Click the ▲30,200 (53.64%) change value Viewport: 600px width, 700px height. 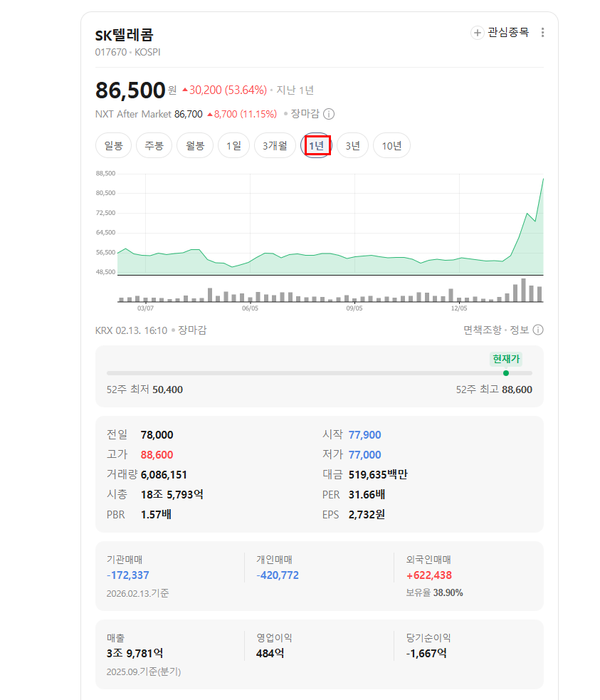coord(224,90)
